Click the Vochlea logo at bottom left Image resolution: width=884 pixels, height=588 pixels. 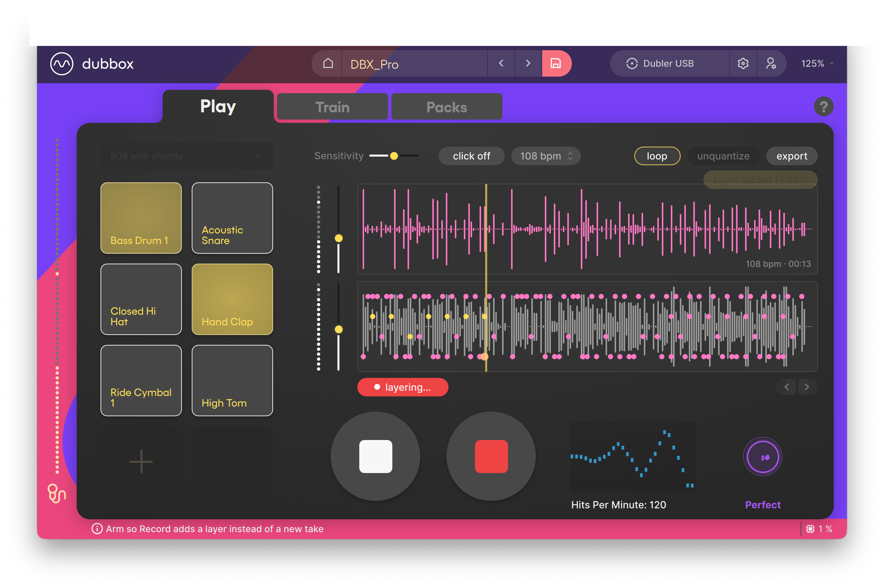click(x=57, y=493)
